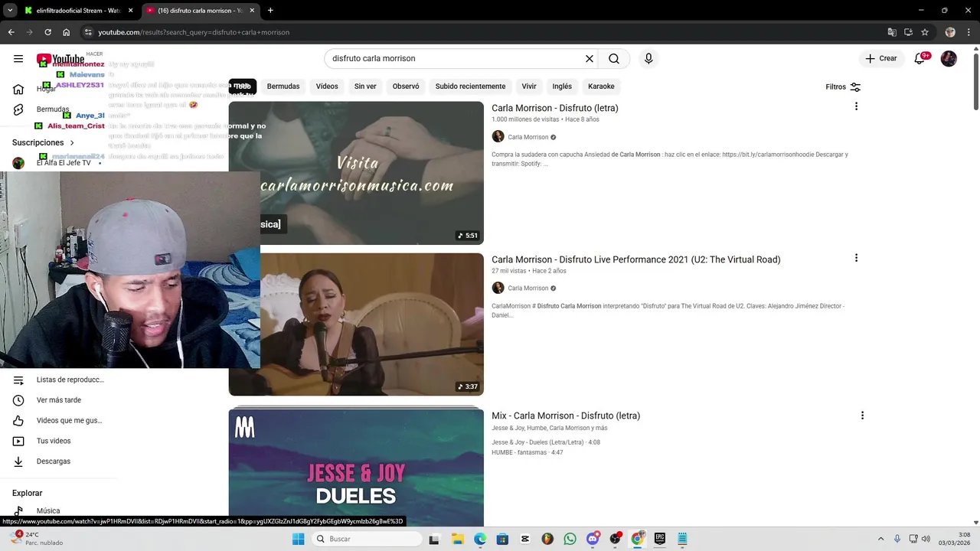Go back in Chrome

[x=11, y=32]
